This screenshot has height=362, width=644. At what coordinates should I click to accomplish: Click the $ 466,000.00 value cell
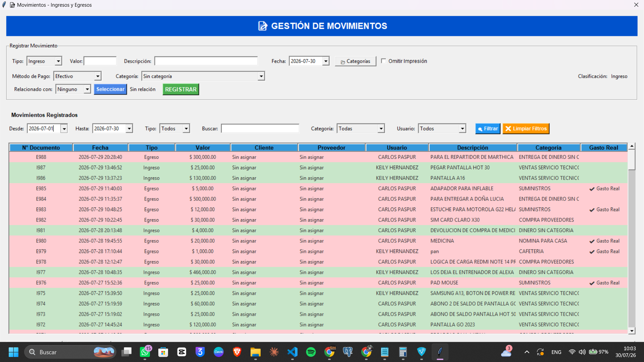(203, 273)
